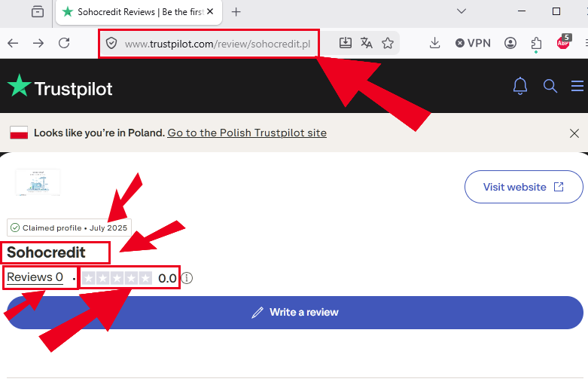Screen dimensions: 588x388
Task: Click the Trustpilot logo in header
Action: coord(60,88)
